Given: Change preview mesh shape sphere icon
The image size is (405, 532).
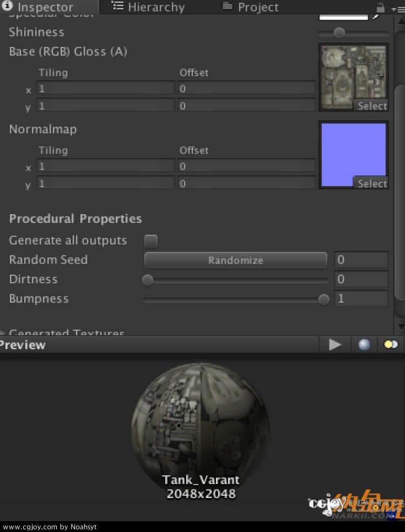Looking at the screenshot, I should click(364, 345).
